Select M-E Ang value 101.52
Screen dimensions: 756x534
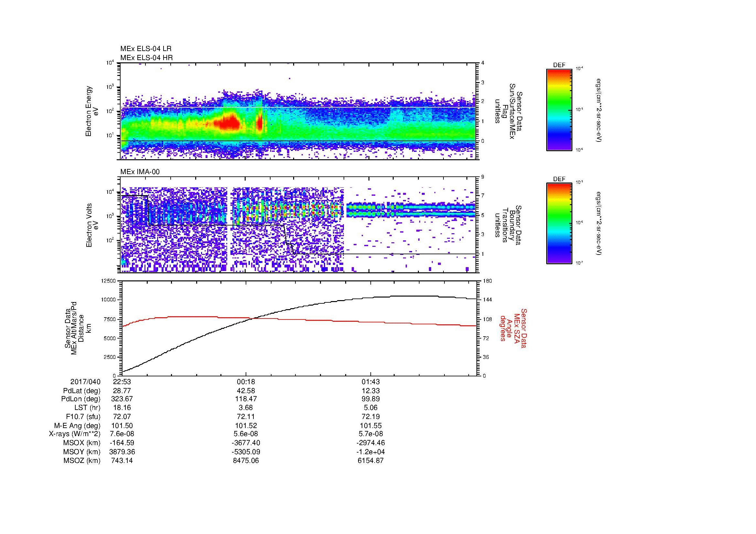[x=246, y=425]
